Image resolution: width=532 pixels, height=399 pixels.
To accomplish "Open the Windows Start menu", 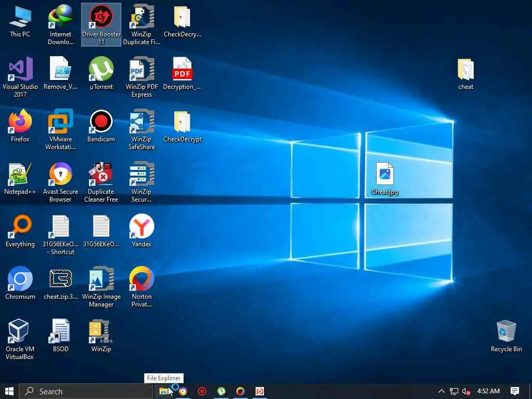I will click(9, 391).
